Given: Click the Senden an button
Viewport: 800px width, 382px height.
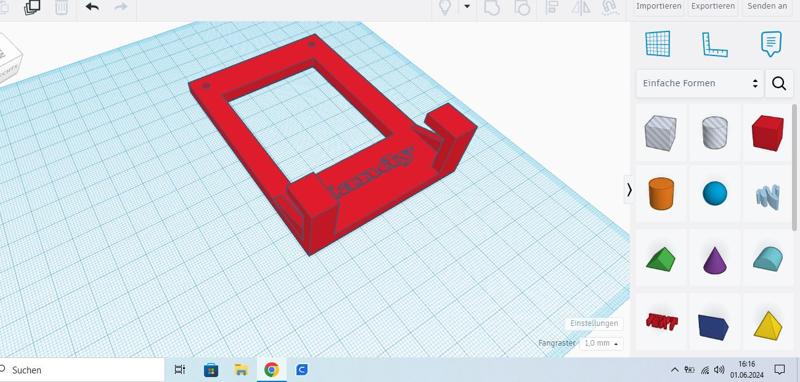Looking at the screenshot, I should 767,7.
